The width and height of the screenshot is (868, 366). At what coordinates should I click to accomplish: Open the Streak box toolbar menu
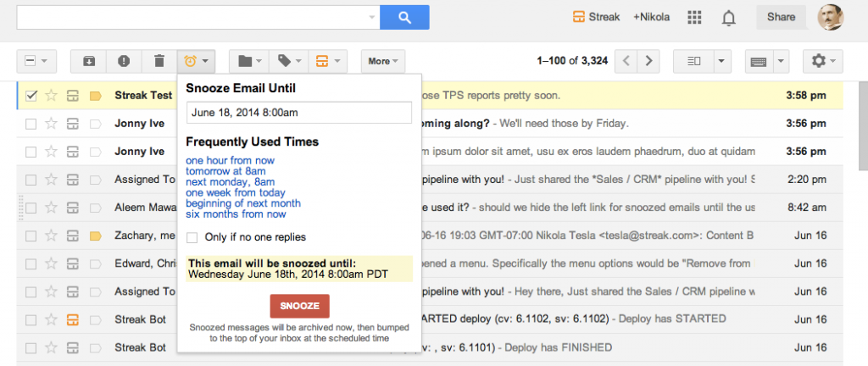(x=328, y=61)
